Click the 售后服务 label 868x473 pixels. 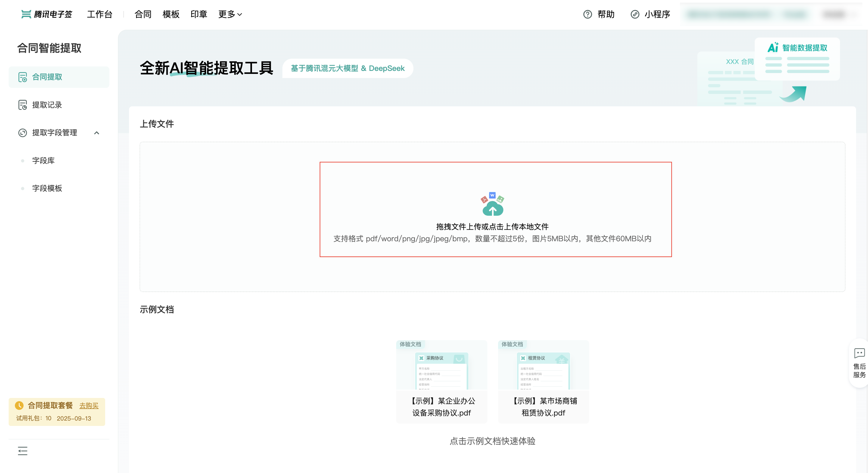point(859,371)
